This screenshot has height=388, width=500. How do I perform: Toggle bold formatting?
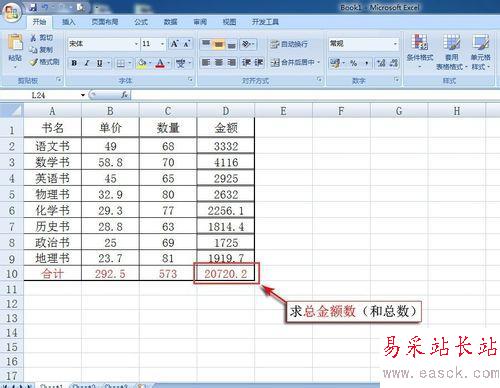(x=74, y=63)
